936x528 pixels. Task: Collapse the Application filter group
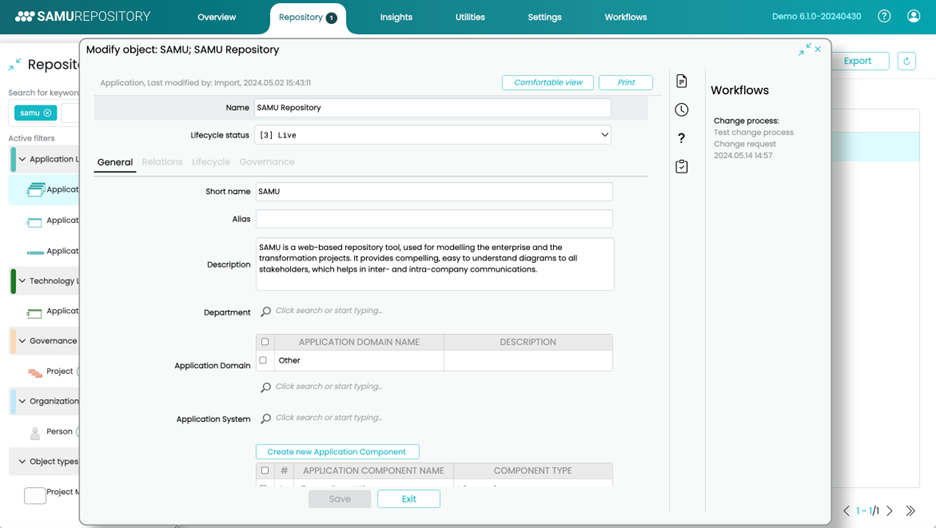(22, 159)
